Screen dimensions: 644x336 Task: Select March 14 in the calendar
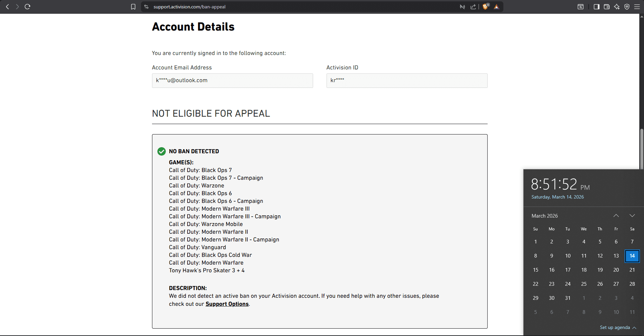coord(632,256)
